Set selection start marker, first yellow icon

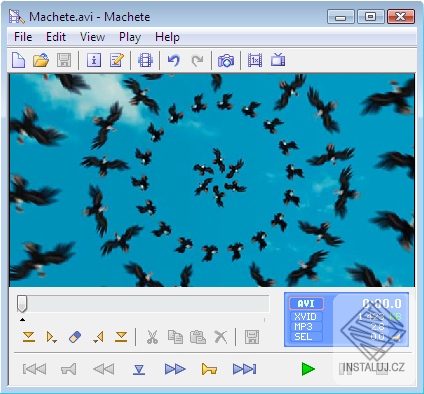pyautogui.click(x=29, y=337)
